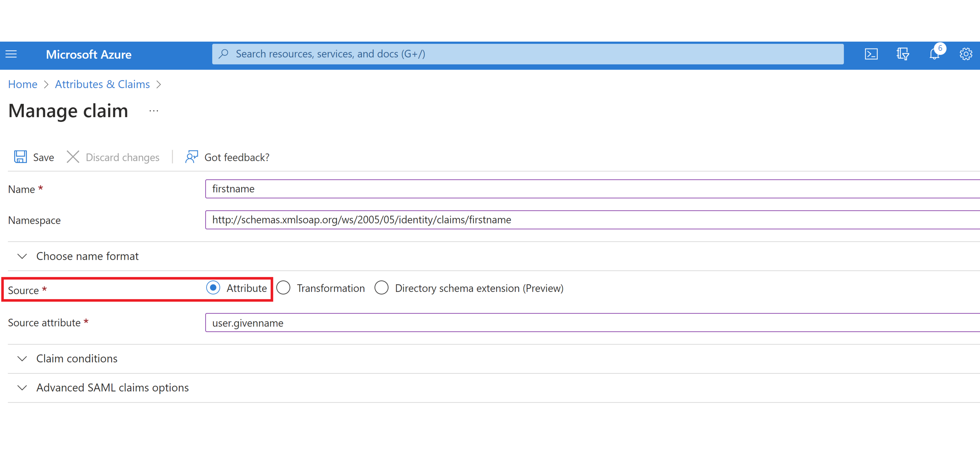Open Cloud Shell from the top bar
This screenshot has height=458, width=980.
[871, 54]
